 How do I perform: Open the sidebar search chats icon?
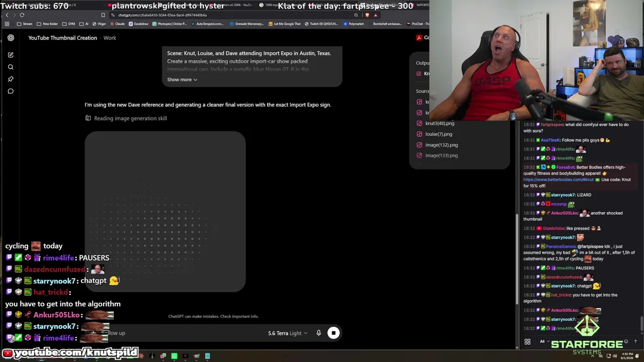click(11, 67)
